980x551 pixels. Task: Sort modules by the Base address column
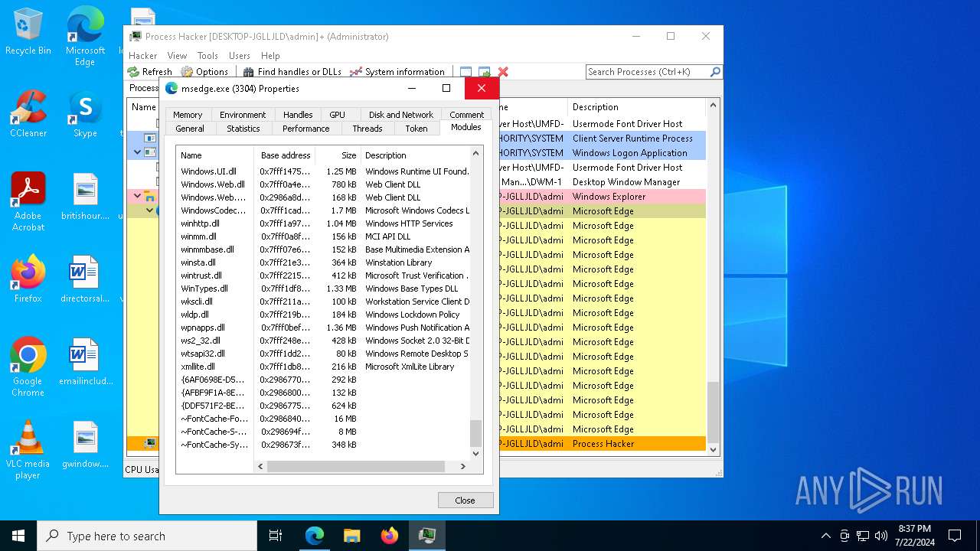click(284, 155)
